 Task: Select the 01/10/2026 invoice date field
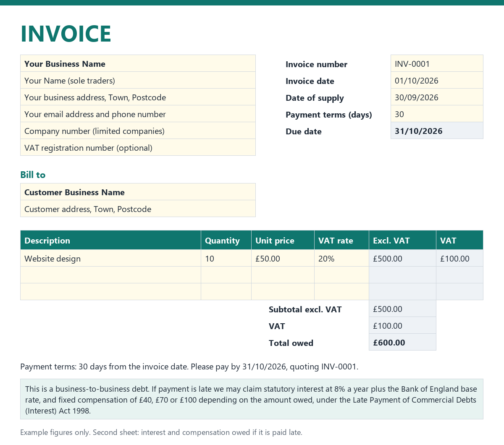[437, 80]
